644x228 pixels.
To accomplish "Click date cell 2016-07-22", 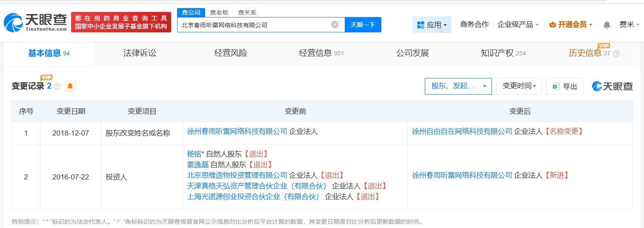I will pos(71,177).
